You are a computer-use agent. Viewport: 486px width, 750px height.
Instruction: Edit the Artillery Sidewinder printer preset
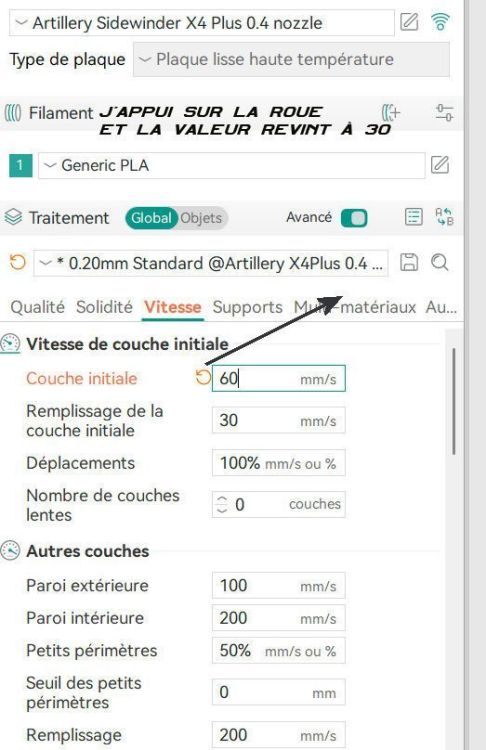[409, 22]
